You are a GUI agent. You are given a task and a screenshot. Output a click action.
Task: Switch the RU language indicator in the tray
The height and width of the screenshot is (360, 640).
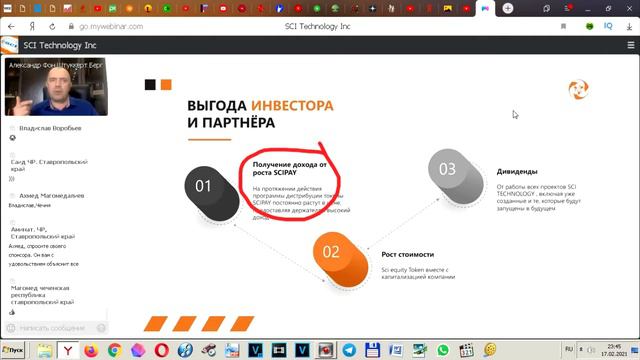click(569, 349)
